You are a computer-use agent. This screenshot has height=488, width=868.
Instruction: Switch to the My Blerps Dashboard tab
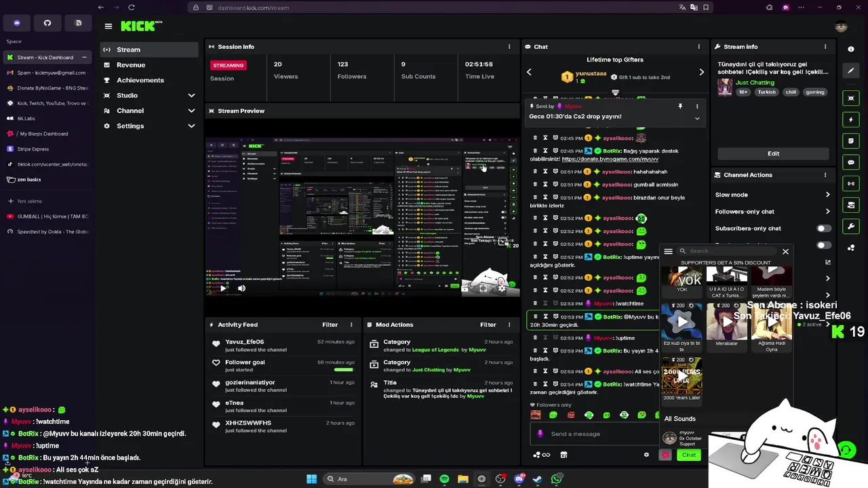[x=47, y=134]
